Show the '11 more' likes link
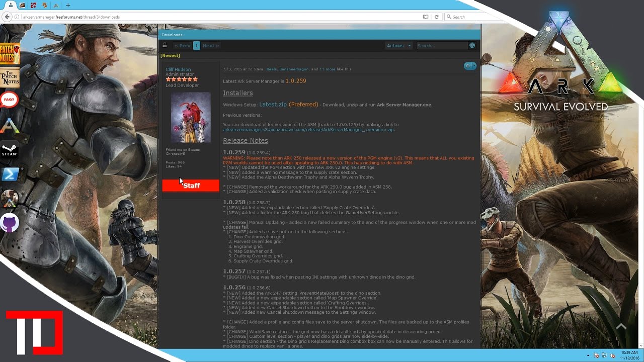Screen dimensions: 644x362 pyautogui.click(x=328, y=69)
